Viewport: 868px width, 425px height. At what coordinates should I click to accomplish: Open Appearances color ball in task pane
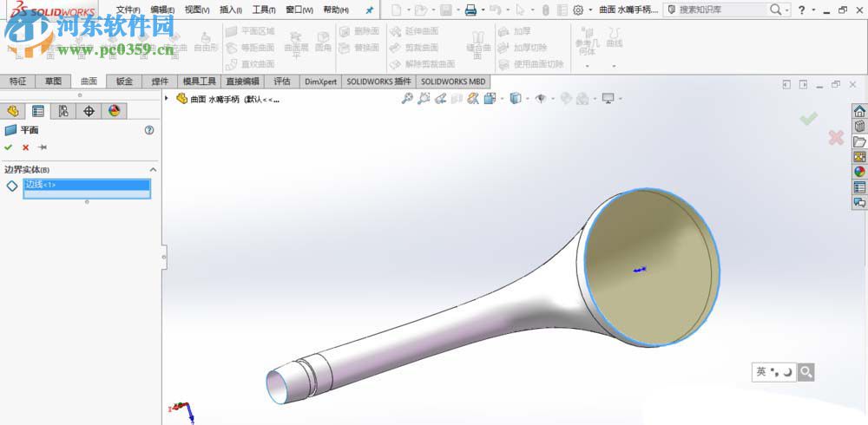click(x=859, y=172)
